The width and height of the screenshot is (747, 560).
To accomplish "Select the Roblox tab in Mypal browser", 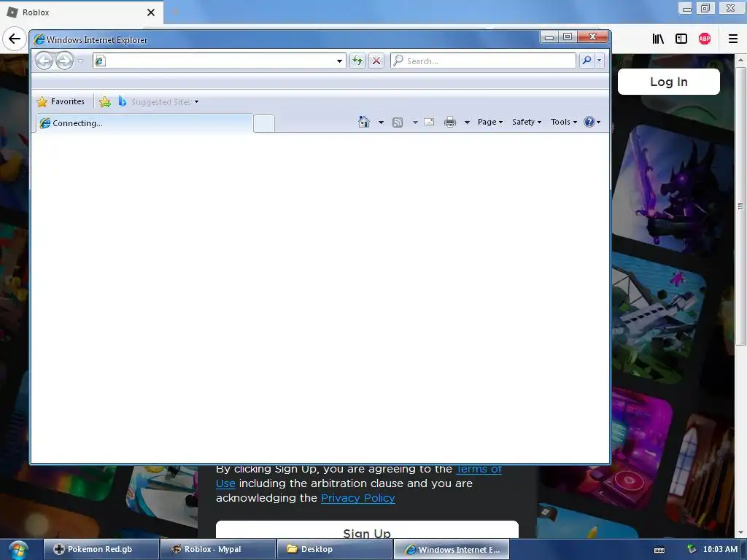I will tap(81, 12).
